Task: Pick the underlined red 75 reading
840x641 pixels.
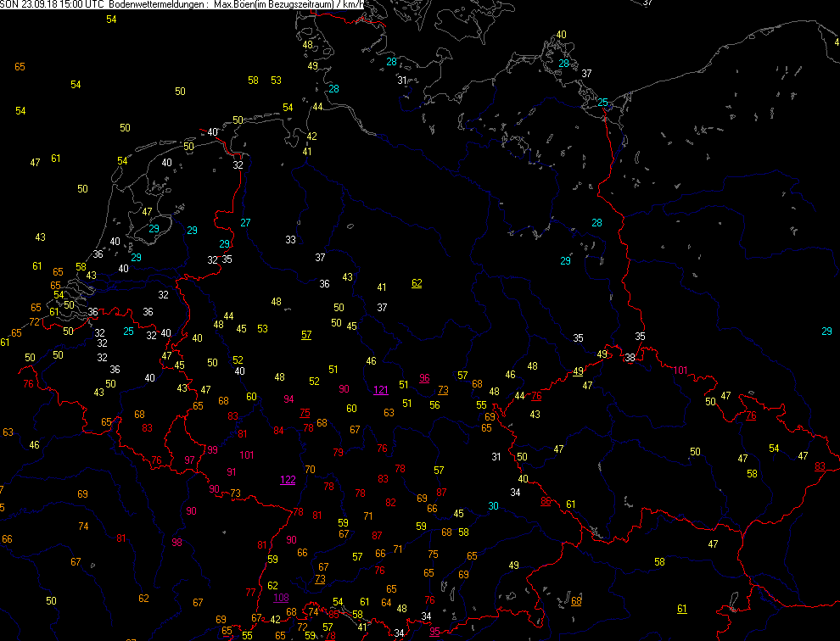Action: pyautogui.click(x=305, y=412)
